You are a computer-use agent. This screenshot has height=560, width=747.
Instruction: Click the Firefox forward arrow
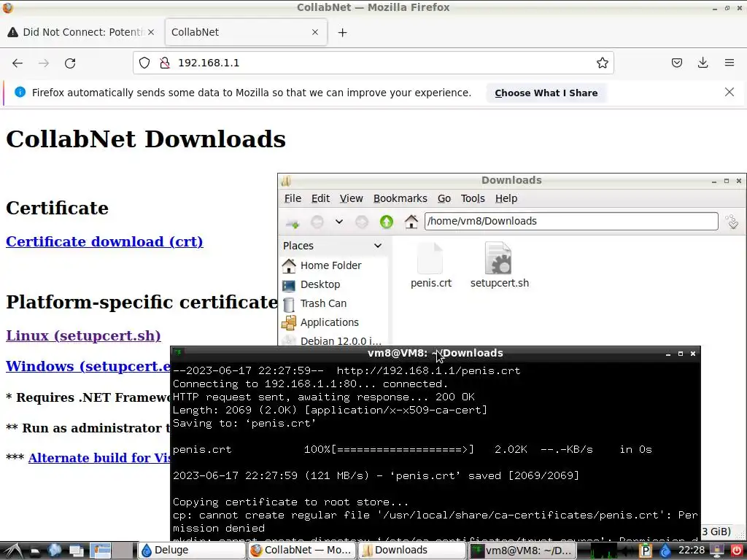[x=44, y=63]
